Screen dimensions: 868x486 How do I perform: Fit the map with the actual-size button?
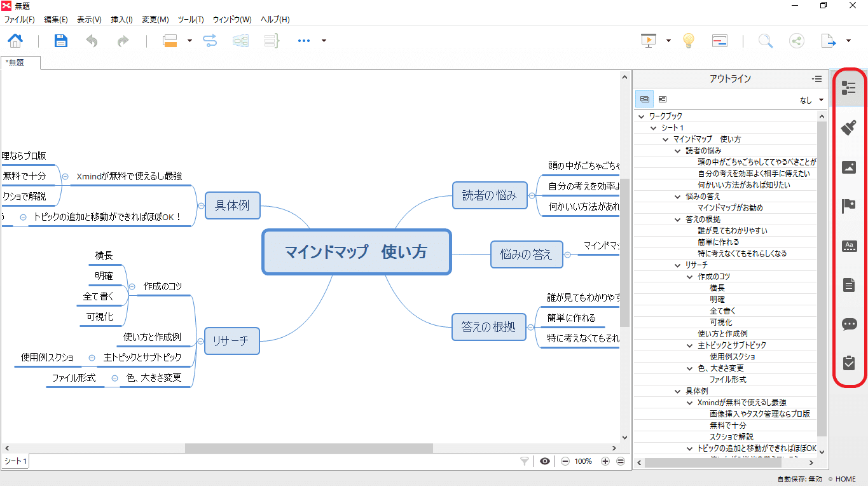621,461
